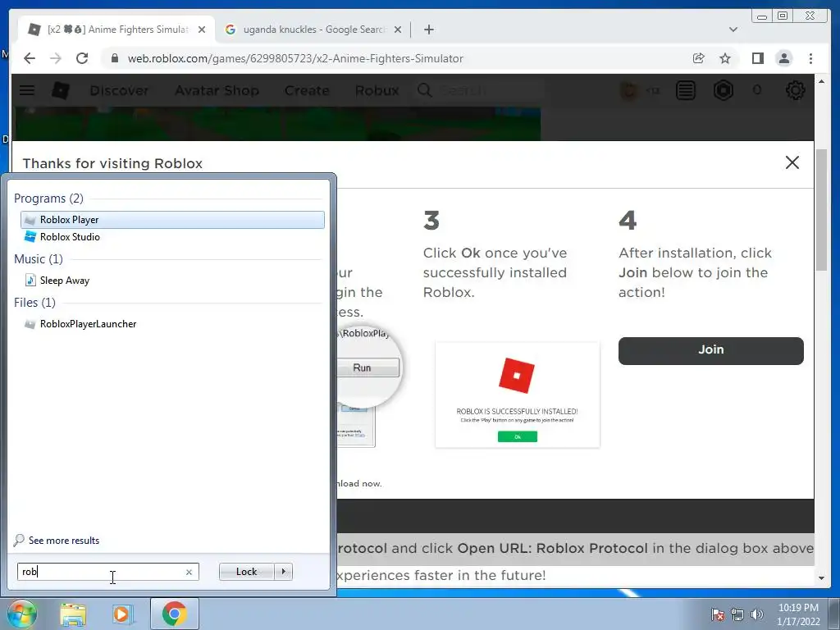Screen dimensions: 840x630
Task: View site information lock icon
Action: 115,58
